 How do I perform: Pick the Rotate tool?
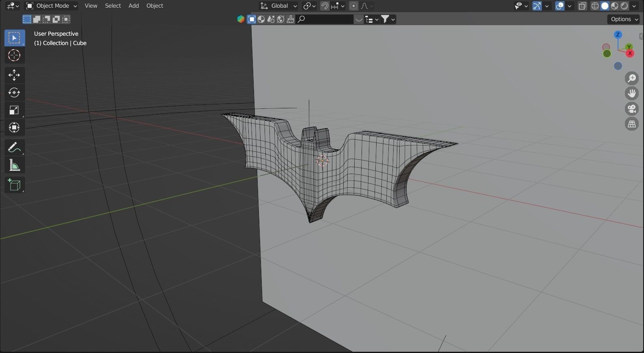point(15,93)
